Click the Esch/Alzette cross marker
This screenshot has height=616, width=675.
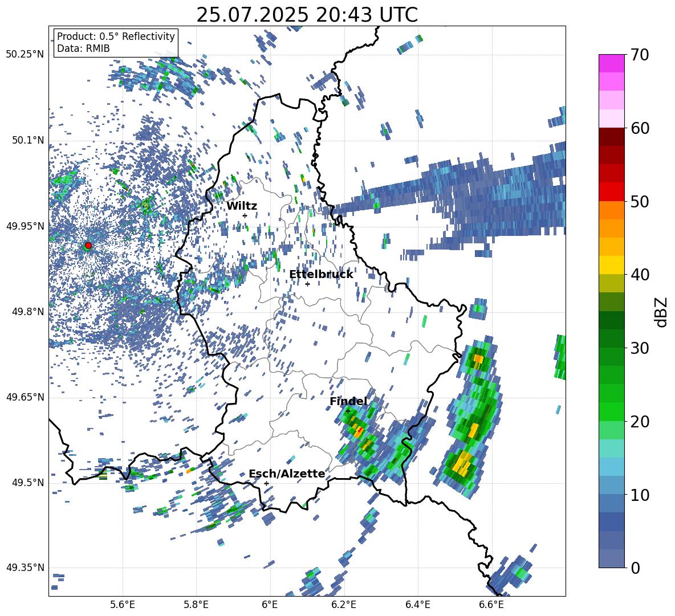pos(266,483)
